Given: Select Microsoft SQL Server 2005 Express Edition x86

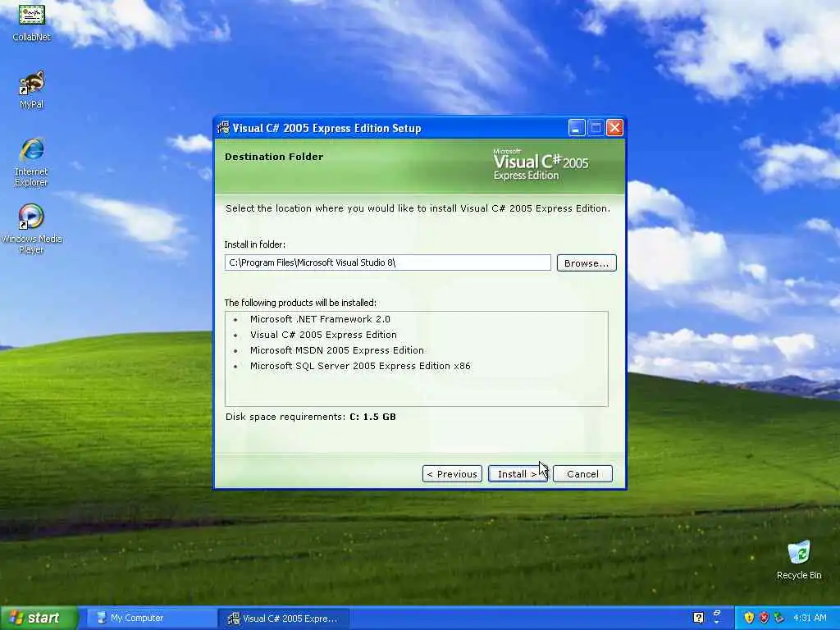Looking at the screenshot, I should [360, 366].
